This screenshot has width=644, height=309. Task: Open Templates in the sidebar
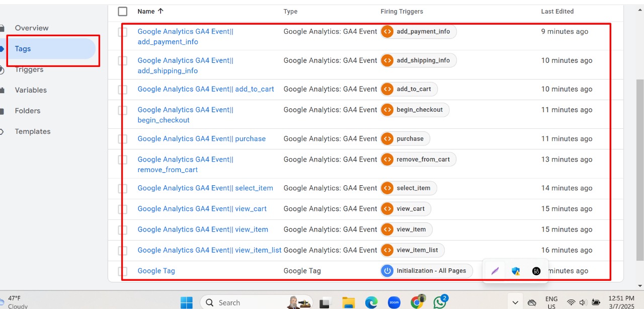(33, 131)
